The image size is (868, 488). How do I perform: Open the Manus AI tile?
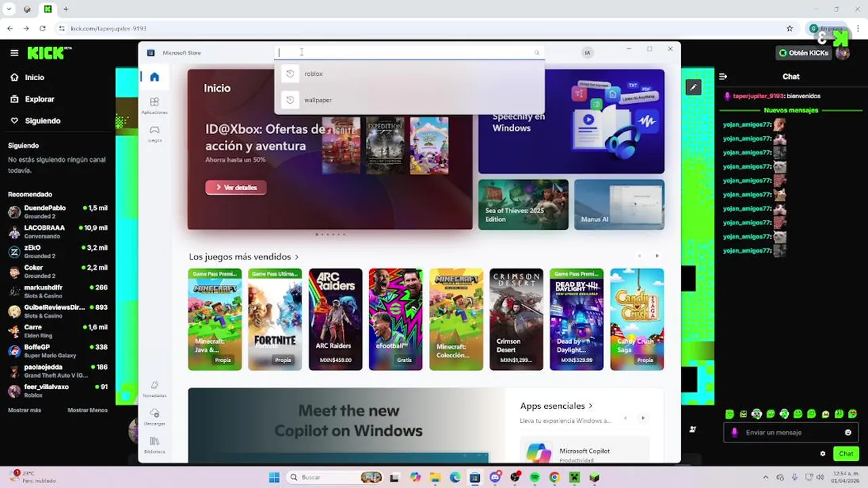click(x=619, y=205)
